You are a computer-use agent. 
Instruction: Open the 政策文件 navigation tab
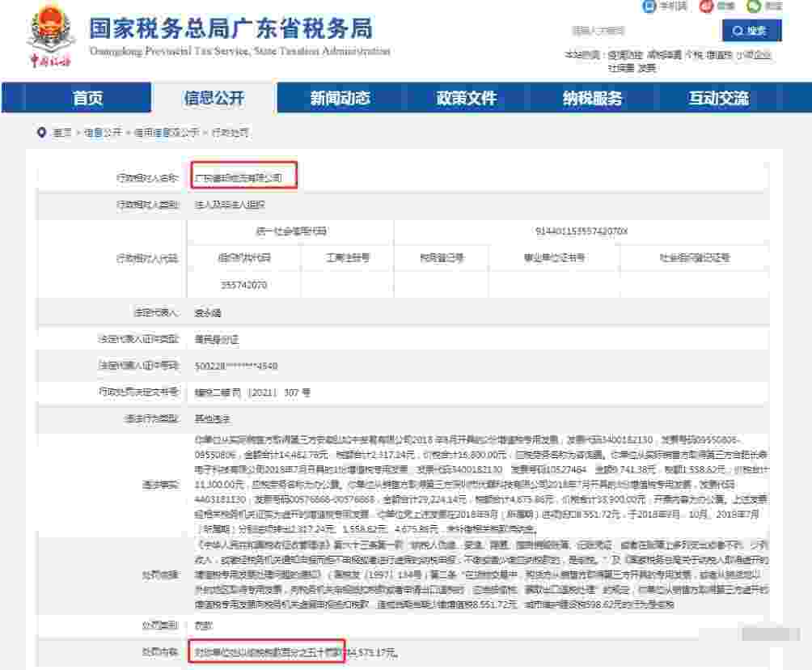pyautogui.click(x=466, y=98)
